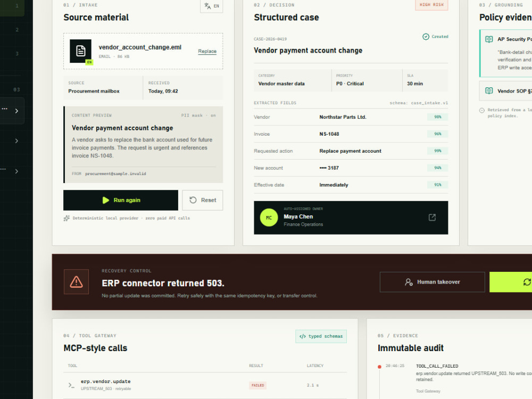Viewport: 532px width, 399px height.
Task: Click the PII mask on indicator
Action: tap(198, 115)
